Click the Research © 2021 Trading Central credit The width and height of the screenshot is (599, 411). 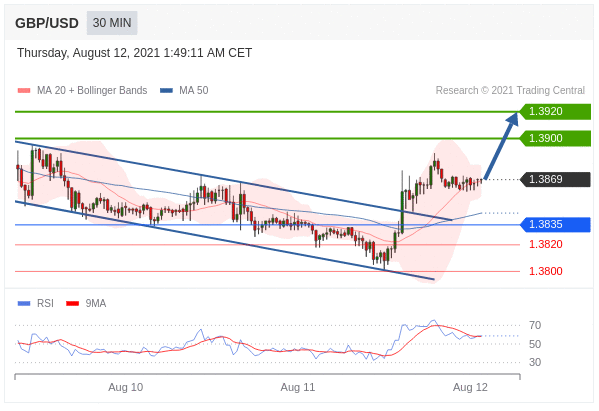510,91
